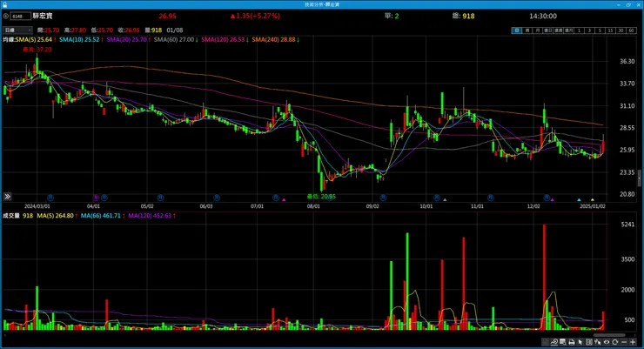This screenshot has width=644, height=349.
Task: Click the SMA(5) 25.64 indicator label
Action: point(36,39)
